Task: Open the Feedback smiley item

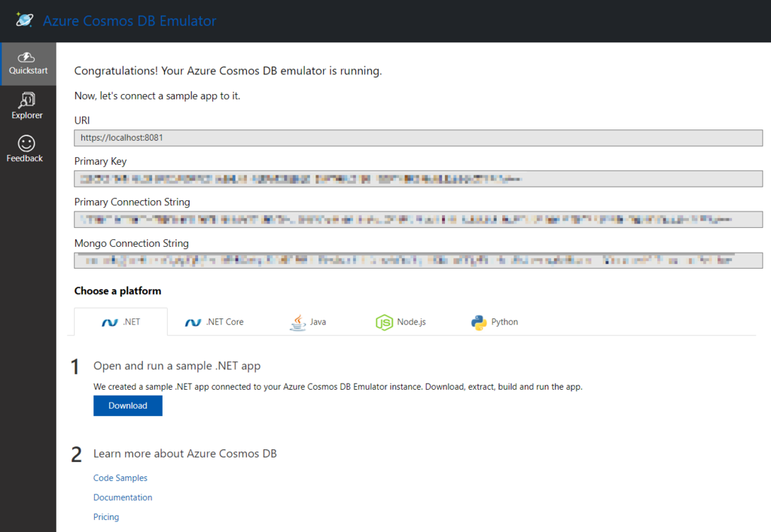Action: [25, 149]
